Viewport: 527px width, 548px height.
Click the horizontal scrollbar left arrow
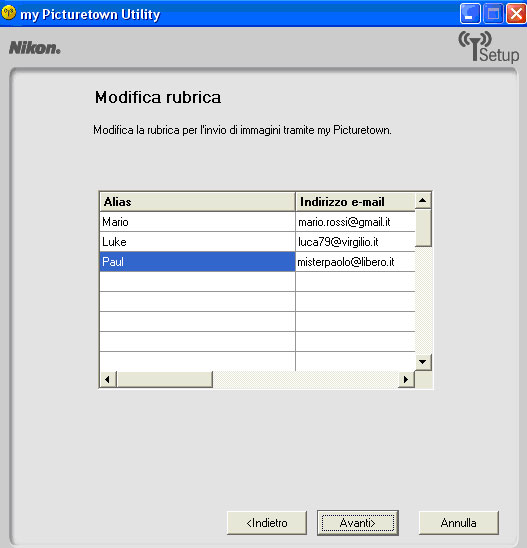tap(108, 380)
